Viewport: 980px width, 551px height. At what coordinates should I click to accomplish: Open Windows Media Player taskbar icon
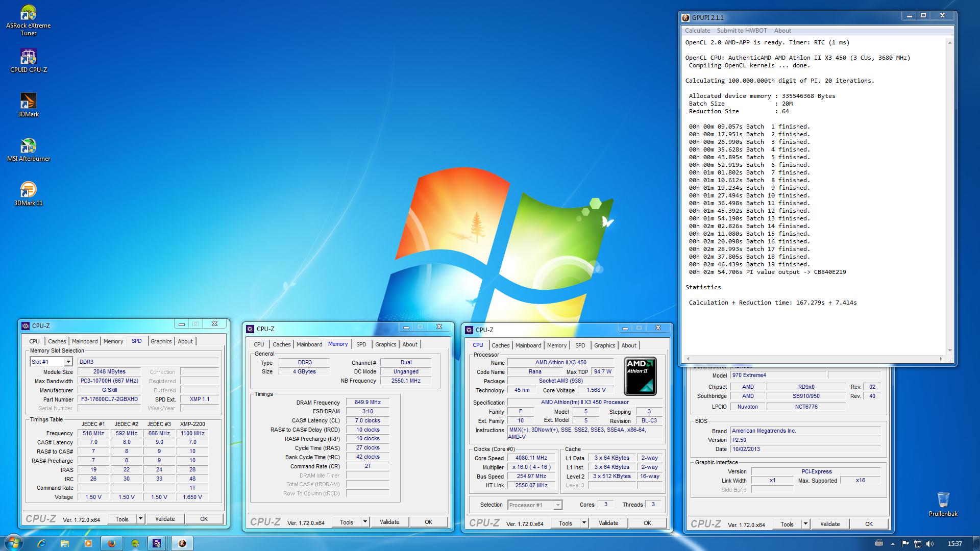pyautogui.click(x=88, y=543)
